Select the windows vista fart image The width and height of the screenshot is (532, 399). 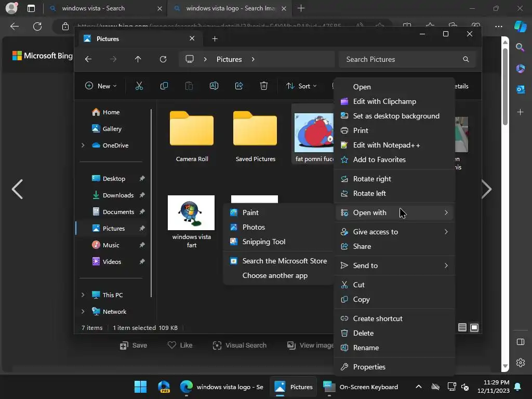tap(191, 221)
